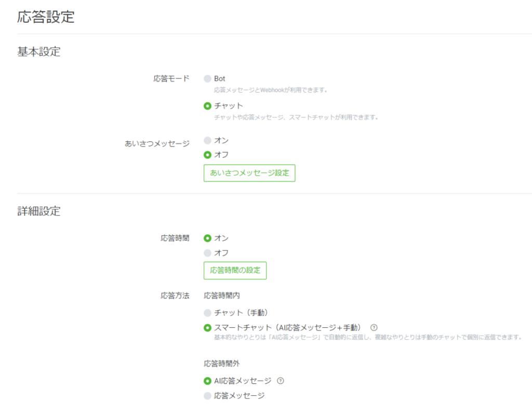532x411 pixels.
Task: Open あいさつメッセージ設定 button
Action: point(249,173)
